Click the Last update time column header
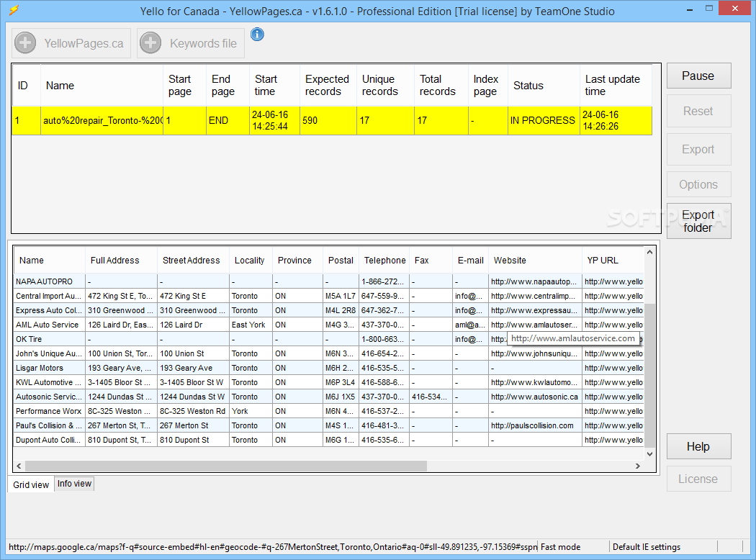Image resolution: width=756 pixels, height=560 pixels. [616, 86]
